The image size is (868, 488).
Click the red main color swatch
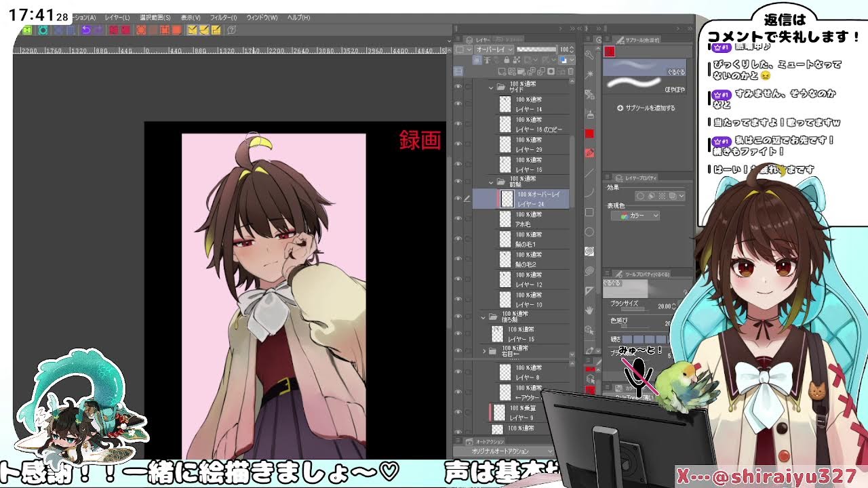point(589,134)
